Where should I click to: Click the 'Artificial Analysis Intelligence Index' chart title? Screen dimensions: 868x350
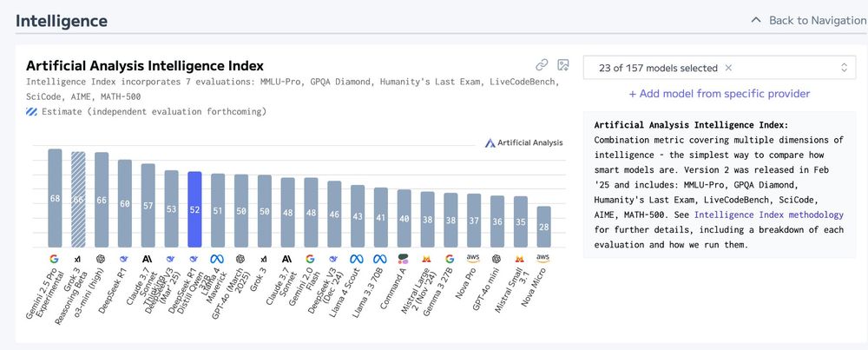pos(145,66)
